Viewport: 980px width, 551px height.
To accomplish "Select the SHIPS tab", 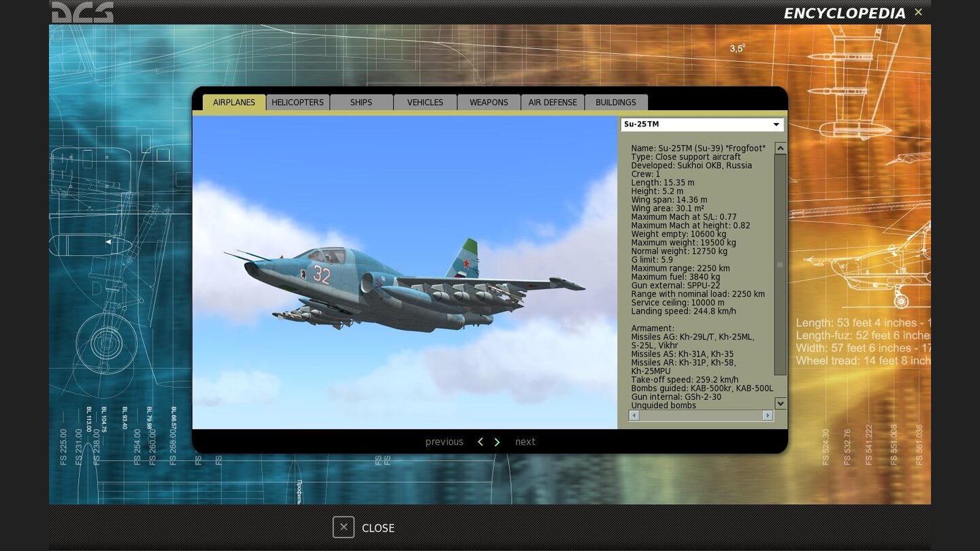I will [x=361, y=102].
